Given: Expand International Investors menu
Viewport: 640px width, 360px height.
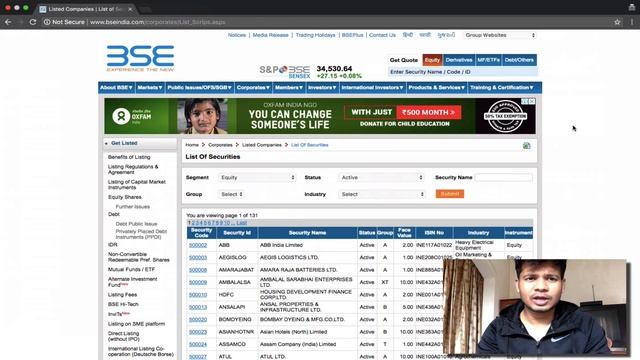Looking at the screenshot, I should tap(372, 87).
